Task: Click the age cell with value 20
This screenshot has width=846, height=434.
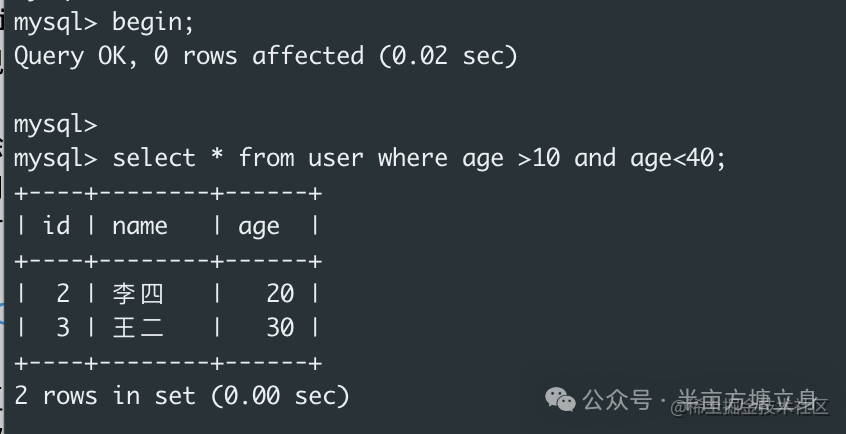Action: pos(280,294)
